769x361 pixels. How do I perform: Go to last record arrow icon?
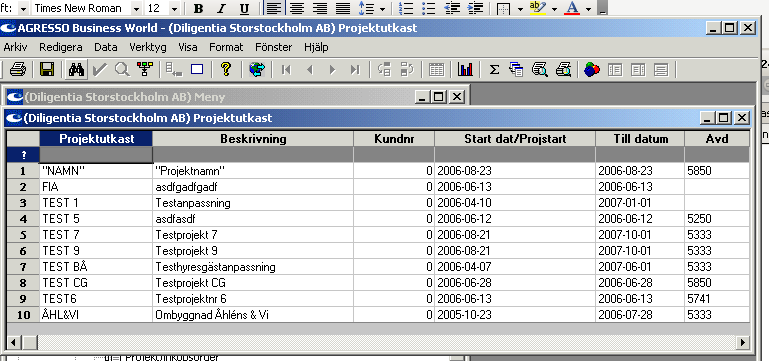click(355, 70)
